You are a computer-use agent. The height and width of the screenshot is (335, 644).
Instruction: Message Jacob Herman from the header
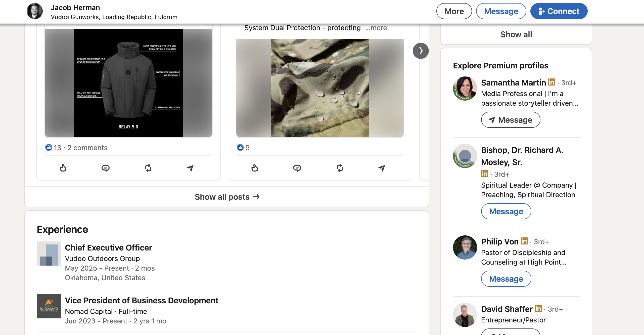(501, 11)
